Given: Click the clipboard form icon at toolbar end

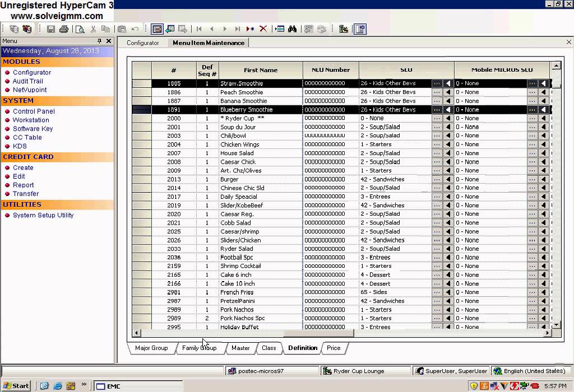Looking at the screenshot, I should pos(360,29).
